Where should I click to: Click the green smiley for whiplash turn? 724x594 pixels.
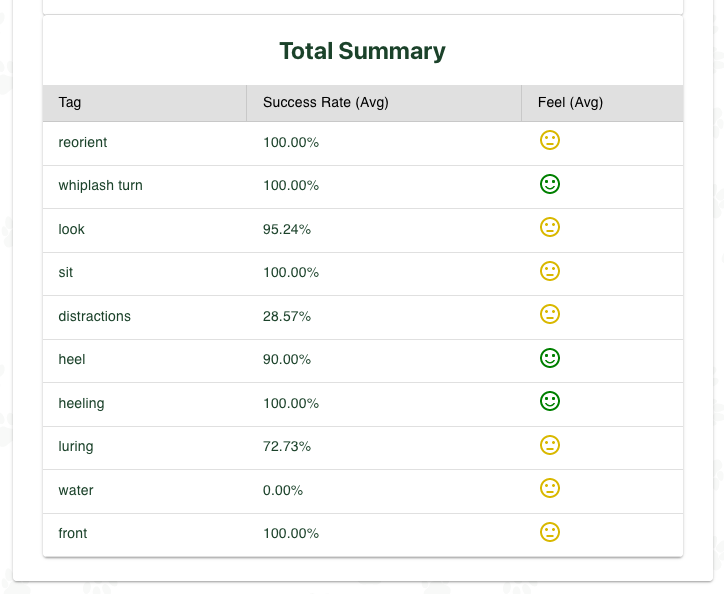549,184
